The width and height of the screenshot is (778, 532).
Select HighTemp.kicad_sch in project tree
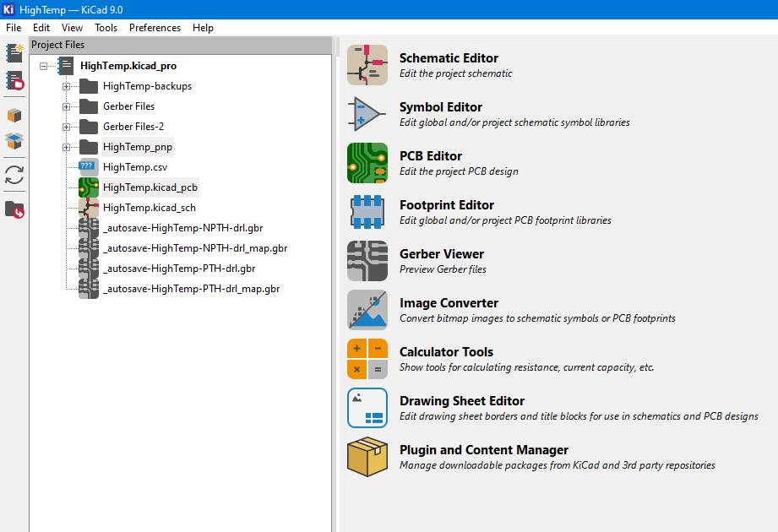149,208
